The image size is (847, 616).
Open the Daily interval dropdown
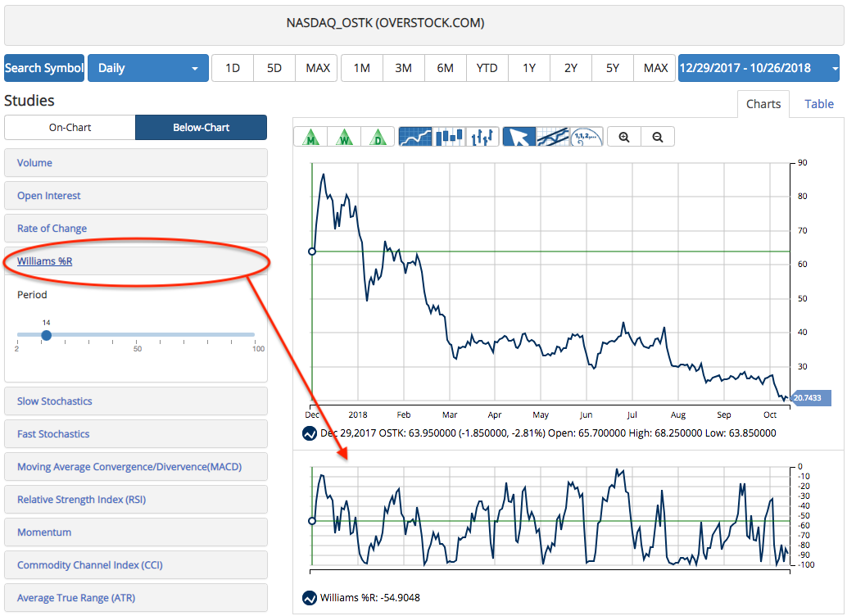[x=148, y=68]
